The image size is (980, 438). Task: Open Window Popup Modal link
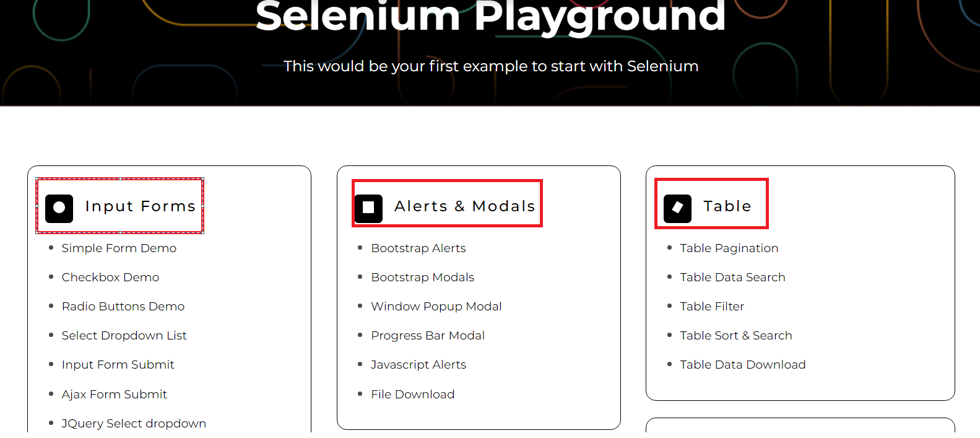point(436,307)
